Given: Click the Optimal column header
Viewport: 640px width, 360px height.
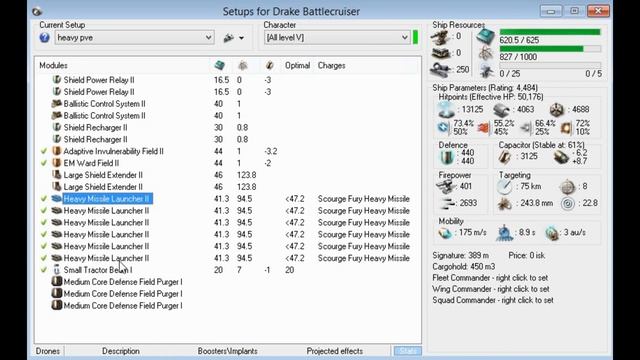Looking at the screenshot, I should coord(297,65).
